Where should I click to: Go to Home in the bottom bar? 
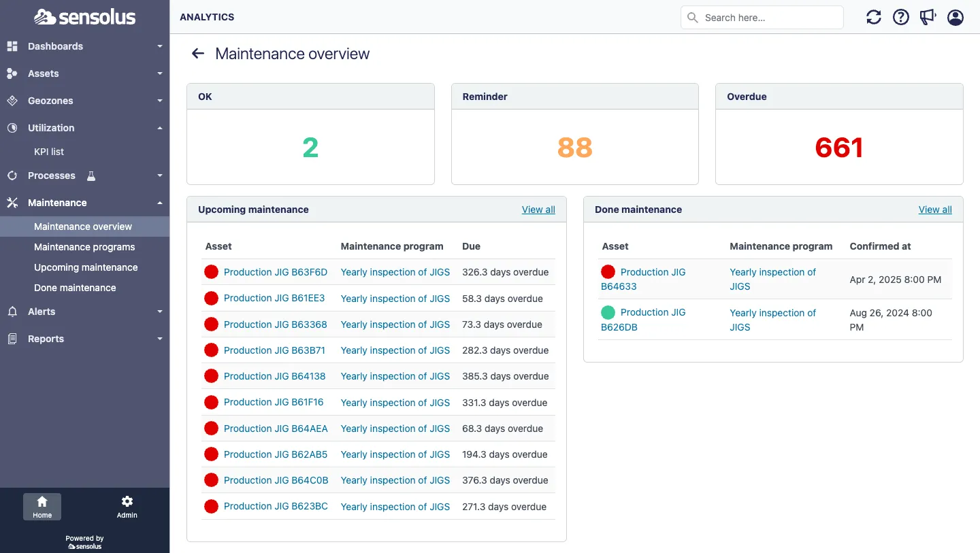42,507
